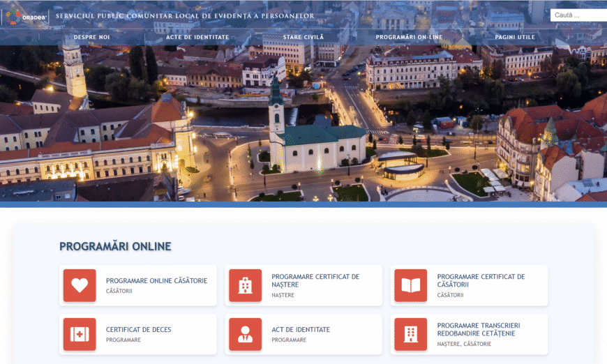The height and width of the screenshot is (364, 607).
Task: Click the hospital building icon for birth certificate
Action: coord(245,285)
